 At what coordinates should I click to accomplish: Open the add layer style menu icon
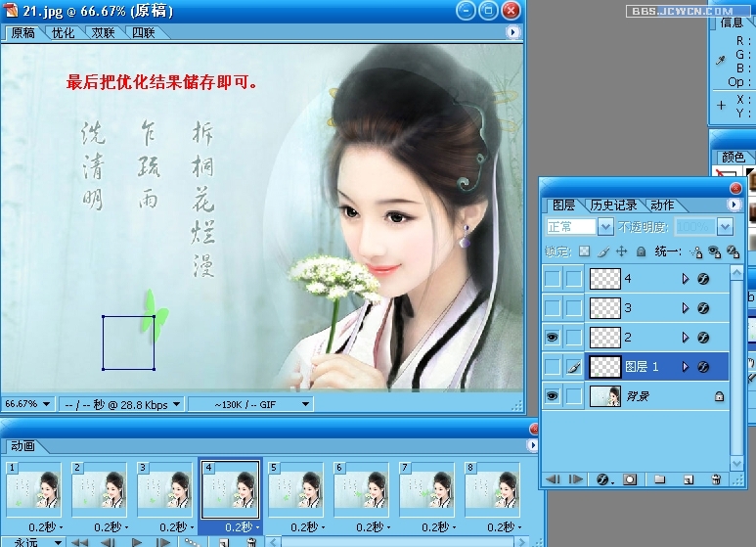point(602,479)
